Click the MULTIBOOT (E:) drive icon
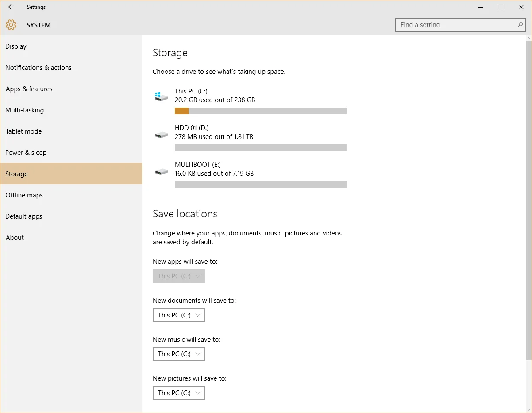The height and width of the screenshot is (413, 532). [x=161, y=171]
